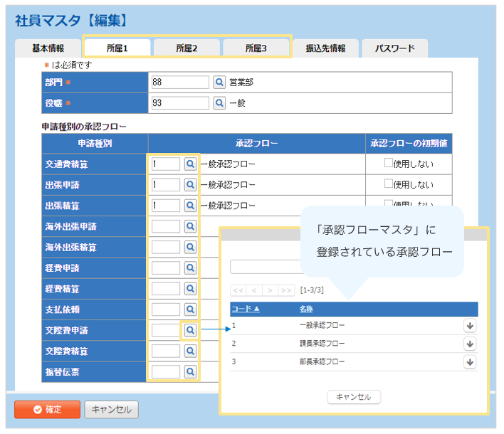Select 課長承認フロー with its down arrow
The image size is (504, 434).
(469, 344)
